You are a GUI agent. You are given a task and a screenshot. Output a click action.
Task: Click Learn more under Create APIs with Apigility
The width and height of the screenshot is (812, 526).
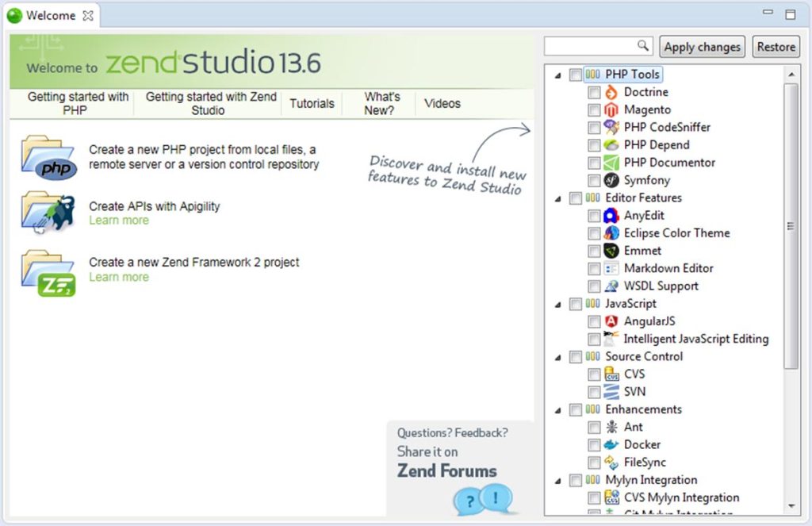pyautogui.click(x=119, y=221)
